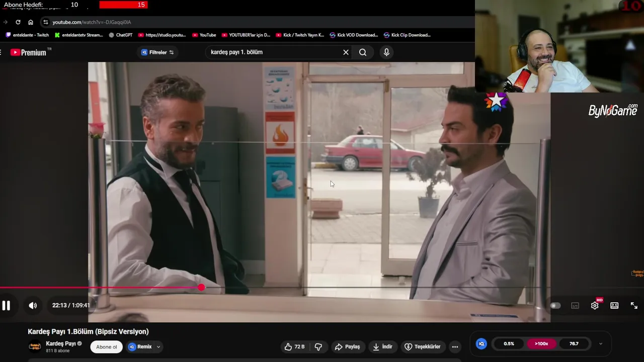Select the 76.7 score pill

(574, 343)
